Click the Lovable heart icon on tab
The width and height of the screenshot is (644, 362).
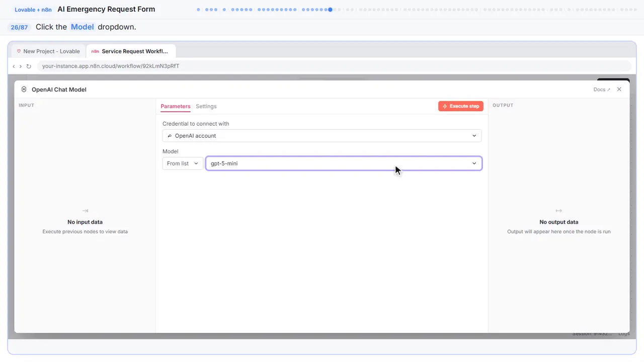19,51
